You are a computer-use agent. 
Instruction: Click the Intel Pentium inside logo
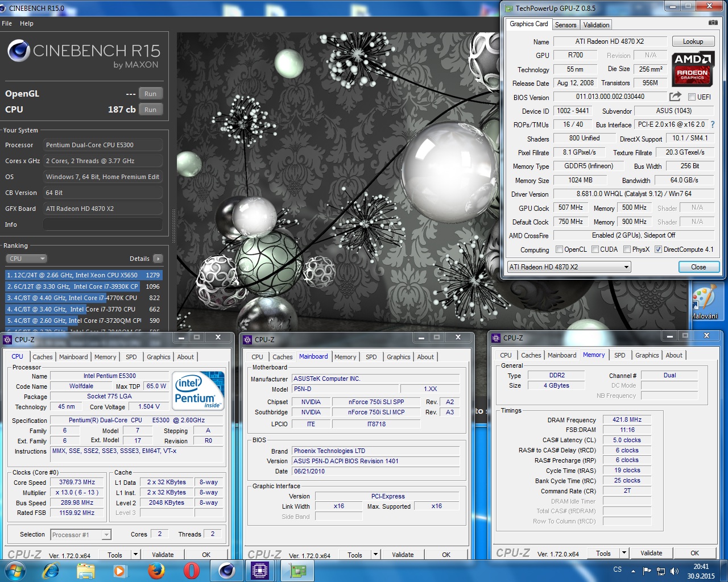coord(198,390)
